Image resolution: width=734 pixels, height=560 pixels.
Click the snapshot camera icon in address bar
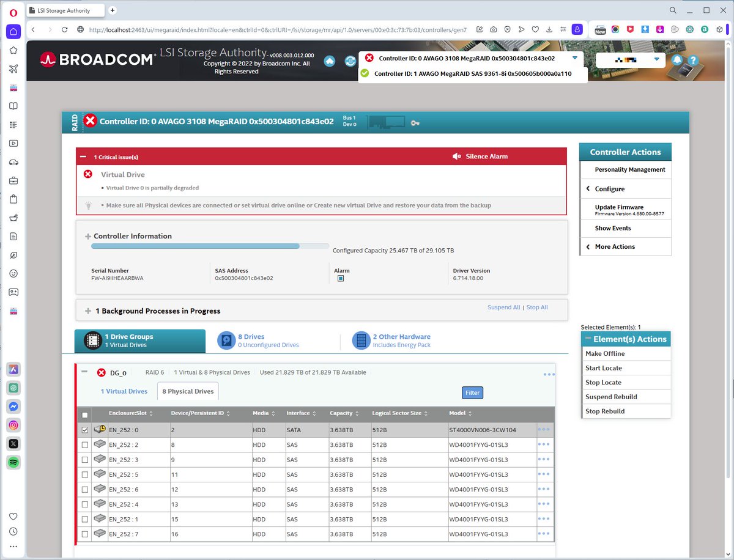click(492, 29)
